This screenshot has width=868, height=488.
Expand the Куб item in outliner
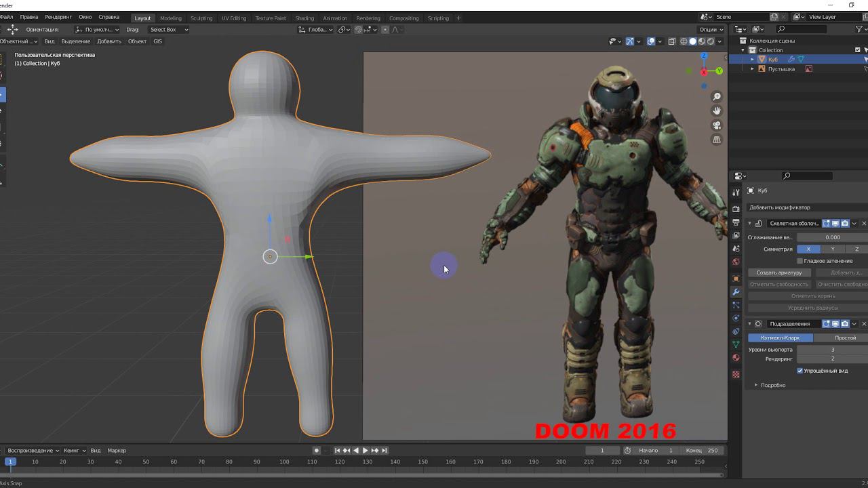pos(752,60)
